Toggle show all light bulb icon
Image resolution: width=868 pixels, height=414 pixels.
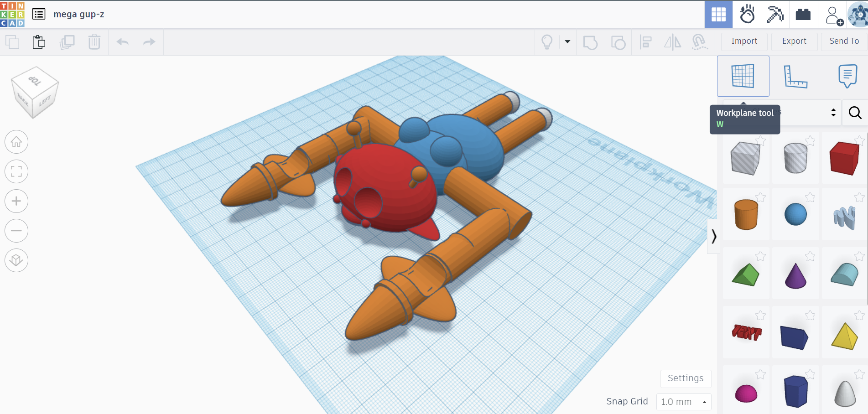coord(547,42)
